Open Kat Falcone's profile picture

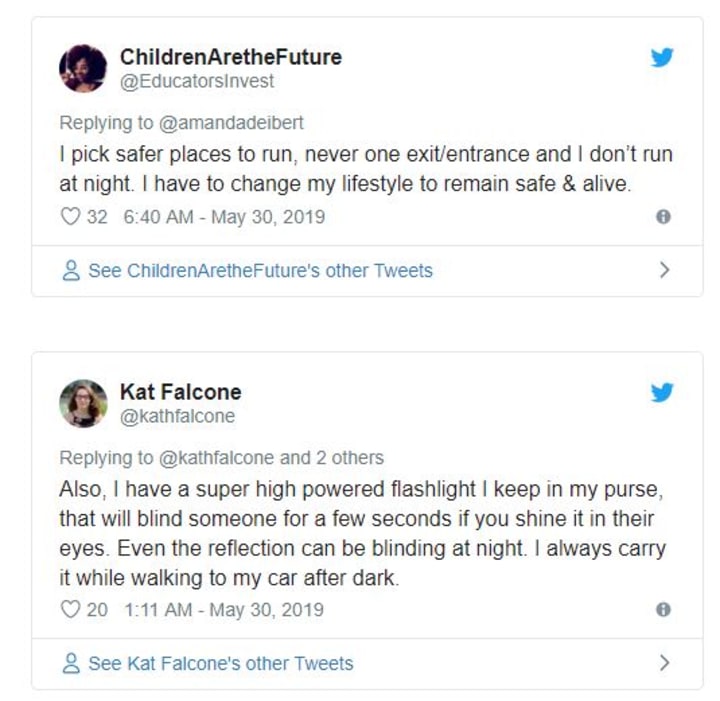click(83, 403)
